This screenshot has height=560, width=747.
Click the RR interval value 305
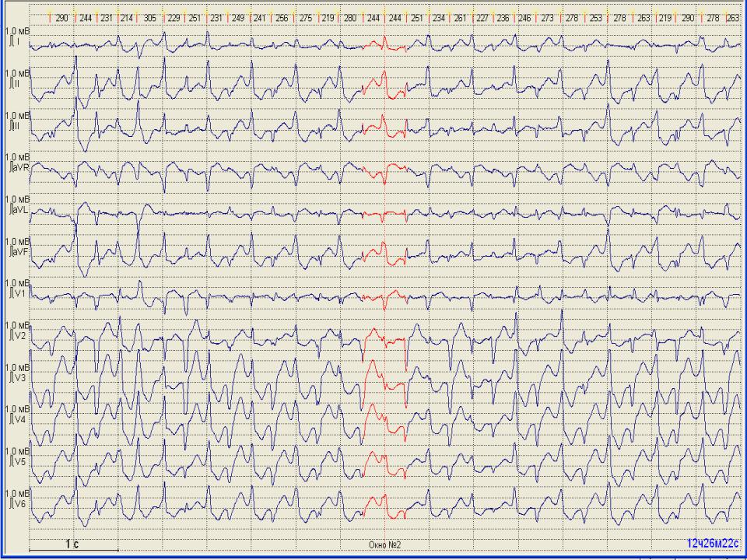pyautogui.click(x=149, y=18)
